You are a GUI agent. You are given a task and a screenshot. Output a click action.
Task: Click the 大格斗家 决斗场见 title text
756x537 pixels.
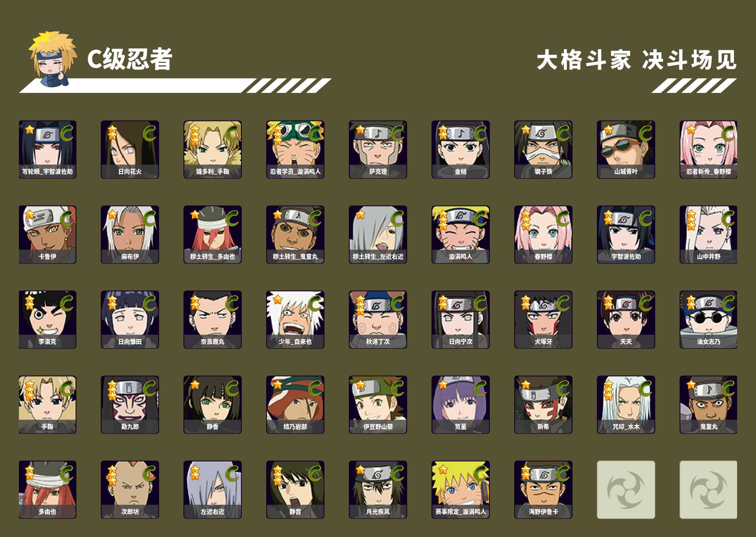pos(637,60)
